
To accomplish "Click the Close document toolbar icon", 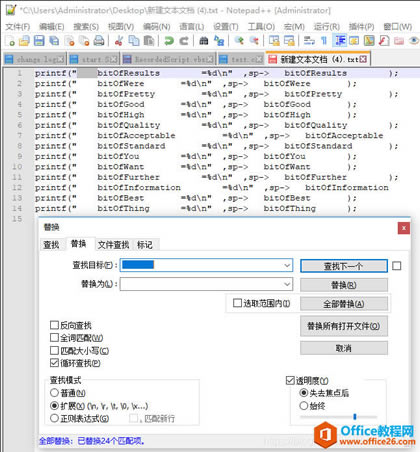I will (69, 41).
